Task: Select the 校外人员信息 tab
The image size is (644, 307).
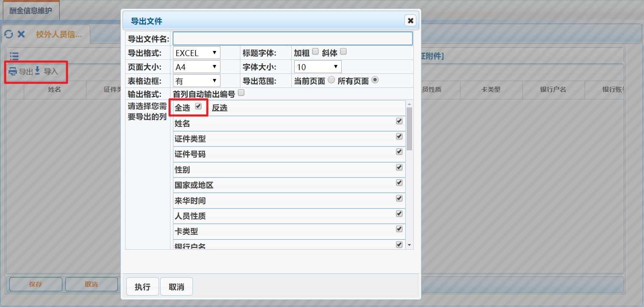Action: click(x=59, y=34)
